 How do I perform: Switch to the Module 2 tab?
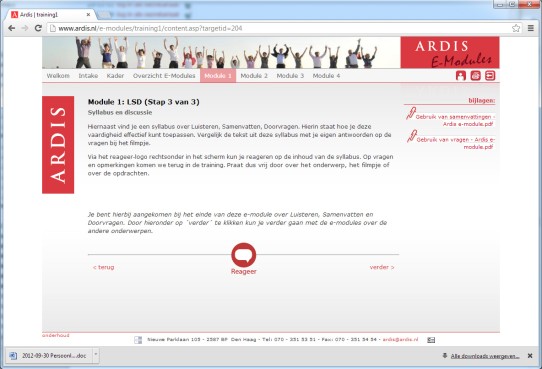click(x=254, y=76)
